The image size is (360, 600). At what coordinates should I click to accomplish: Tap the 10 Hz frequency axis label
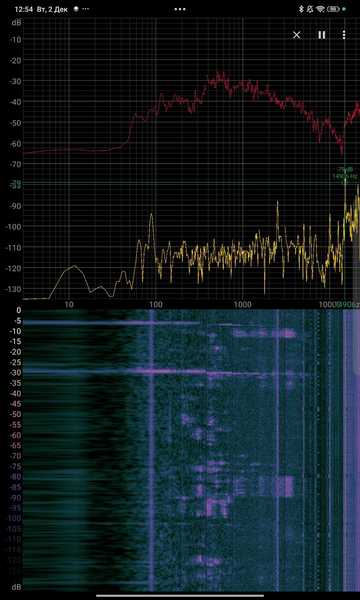[69, 305]
